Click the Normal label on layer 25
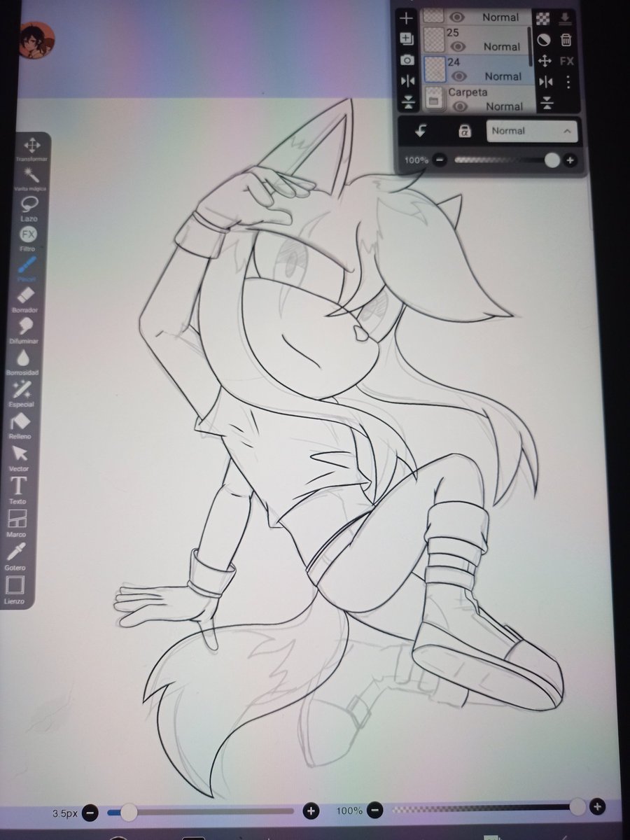This screenshot has width=630, height=840. 501,47
